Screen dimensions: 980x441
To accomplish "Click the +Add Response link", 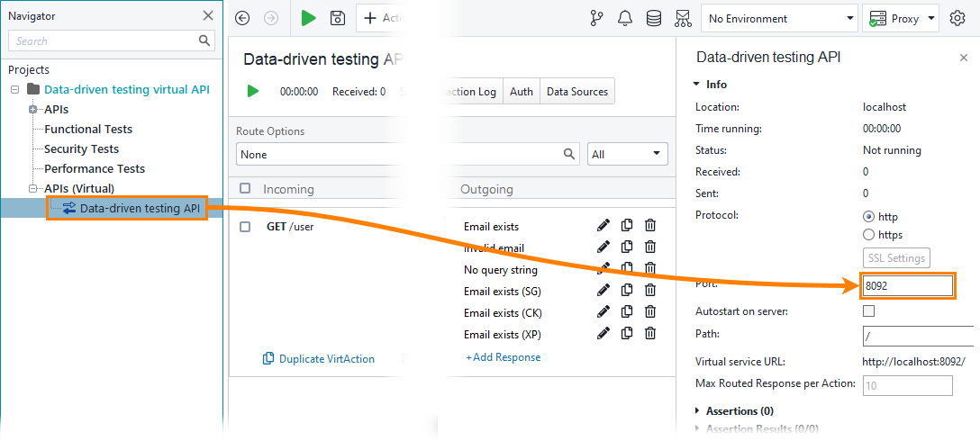I will (x=503, y=357).
